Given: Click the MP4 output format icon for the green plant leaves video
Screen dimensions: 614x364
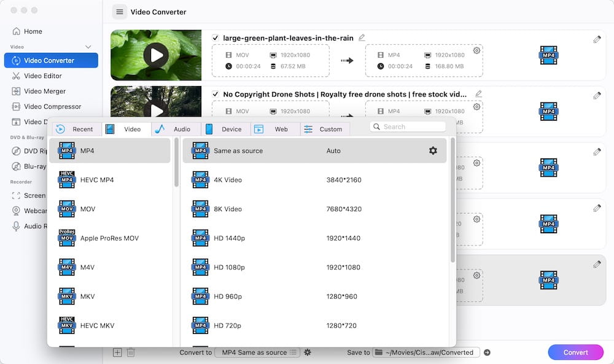Looking at the screenshot, I should tap(548, 55).
